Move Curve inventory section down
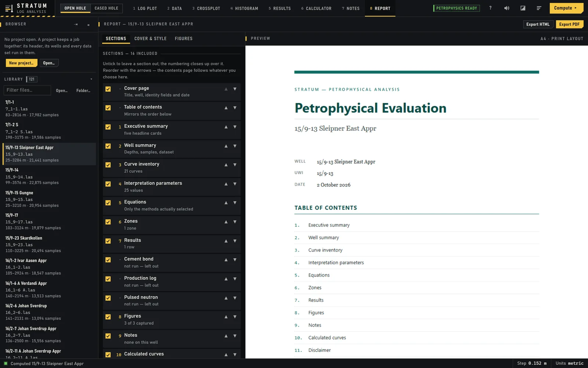 (x=235, y=165)
